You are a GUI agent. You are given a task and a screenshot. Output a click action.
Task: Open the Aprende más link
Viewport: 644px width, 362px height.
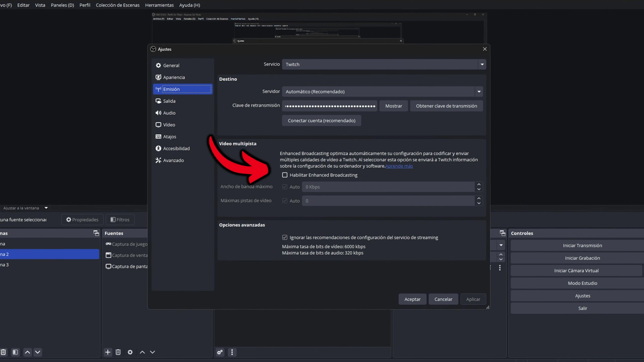[399, 166]
